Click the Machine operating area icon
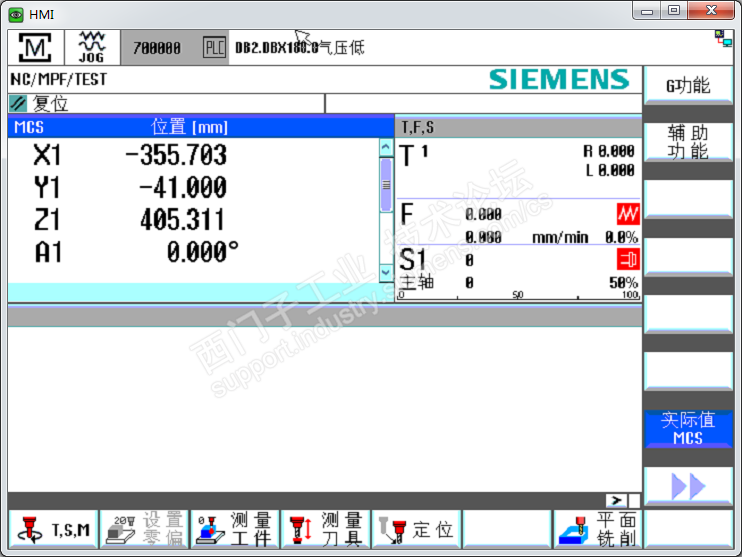Viewport: 742px width, 557px height. 35,47
